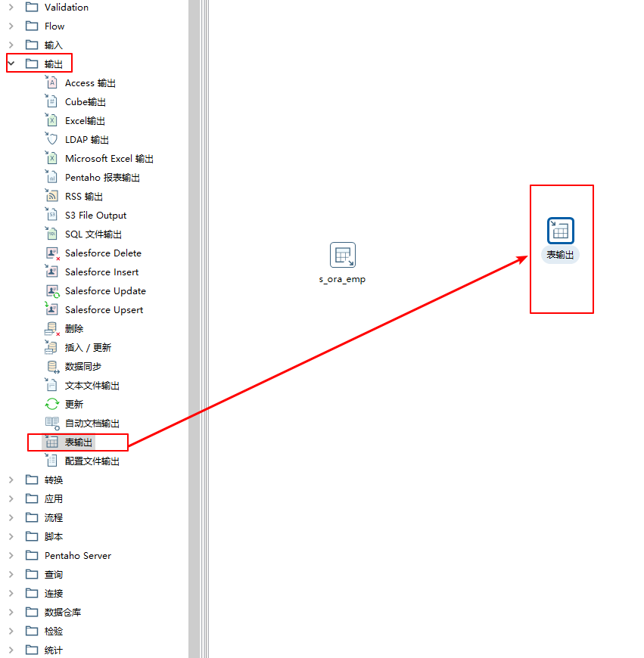Expand the Flow folder
The width and height of the screenshot is (644, 658).
pyautogui.click(x=11, y=26)
